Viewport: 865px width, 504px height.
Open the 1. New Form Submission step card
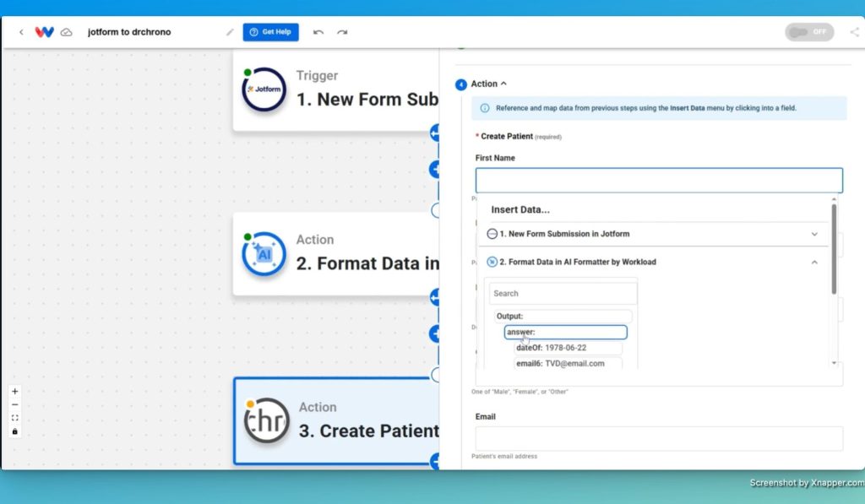click(x=336, y=89)
